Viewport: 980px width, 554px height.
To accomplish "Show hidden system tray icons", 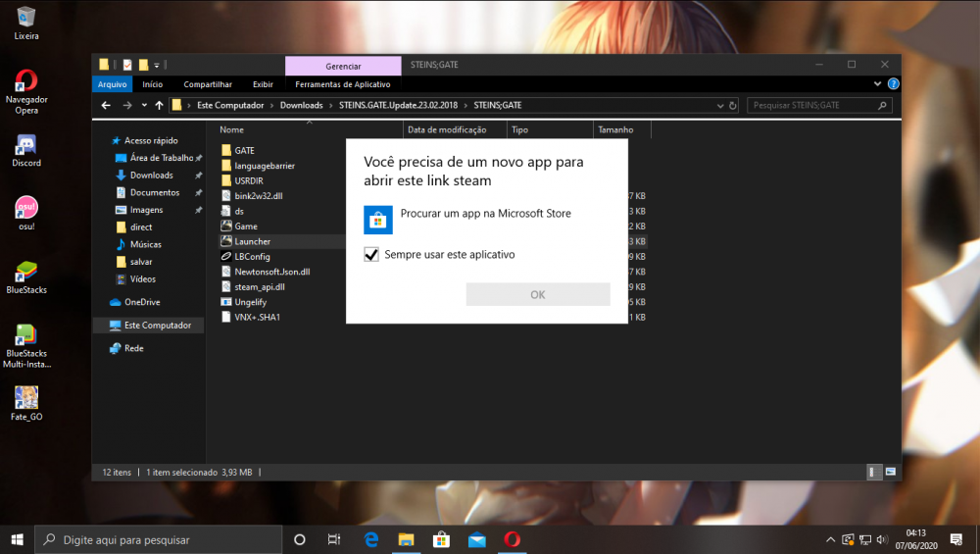I will pos(830,539).
